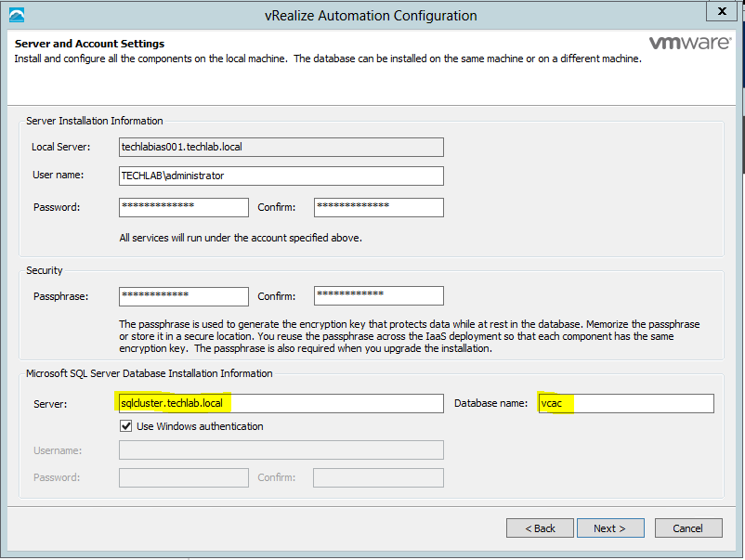The image size is (745, 560).
Task: Click the disabled SQL Password field
Action: (x=184, y=478)
